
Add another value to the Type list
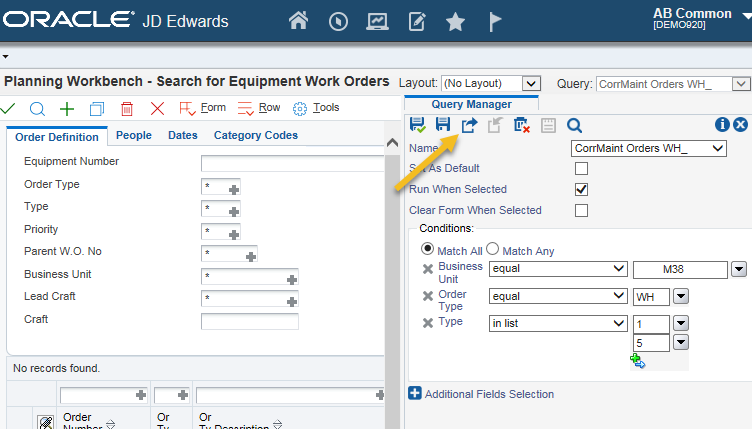click(x=637, y=361)
